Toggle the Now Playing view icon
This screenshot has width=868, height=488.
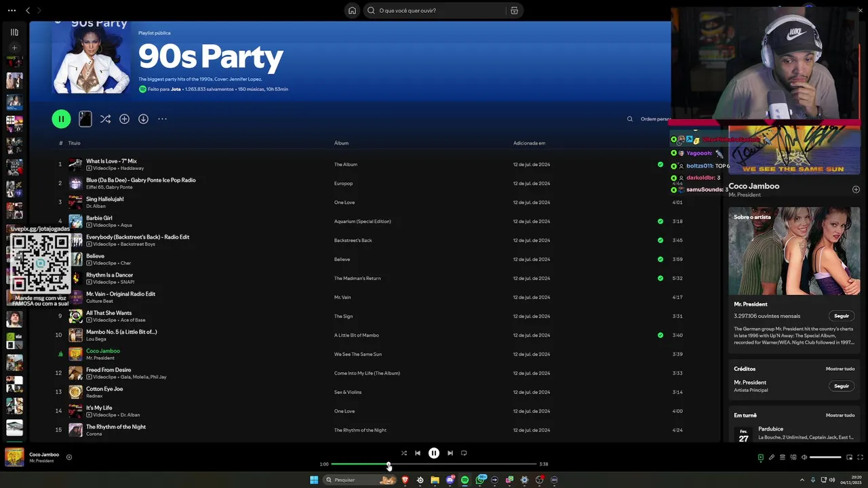[760, 457]
